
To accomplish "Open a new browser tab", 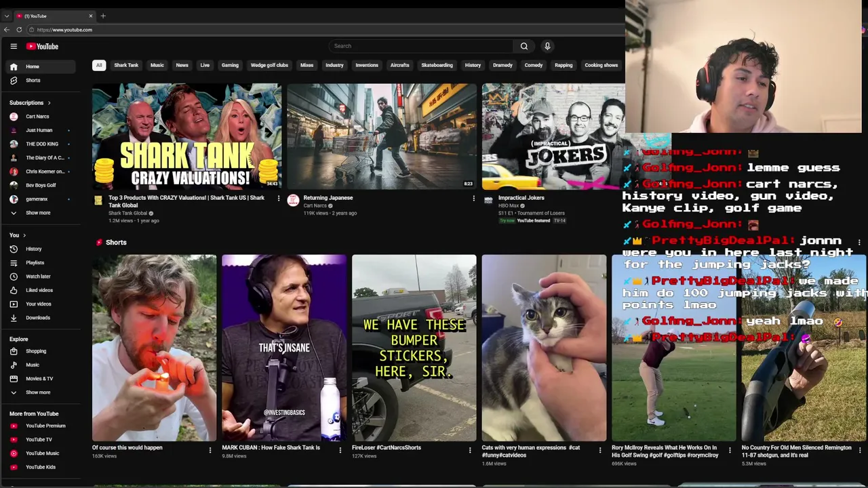I will 103,16.
